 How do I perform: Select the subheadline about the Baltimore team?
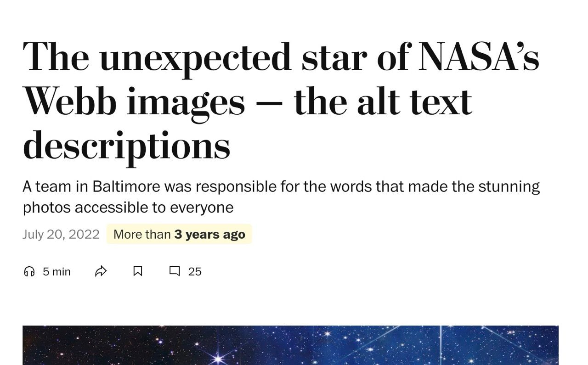pos(281,197)
